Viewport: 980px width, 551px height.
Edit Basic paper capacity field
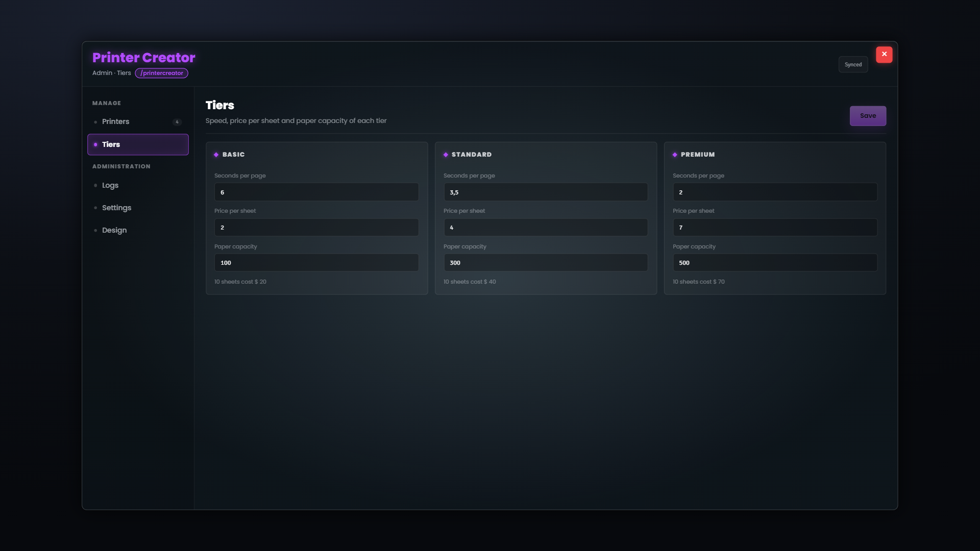[316, 262]
